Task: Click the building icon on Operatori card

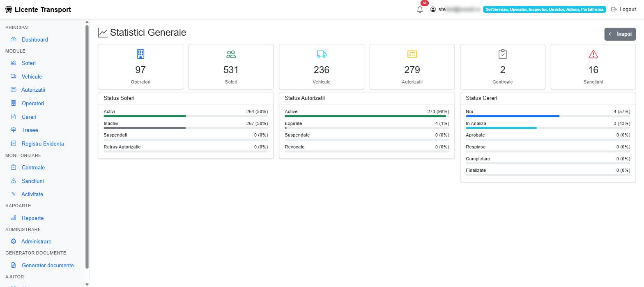Action: click(x=140, y=54)
